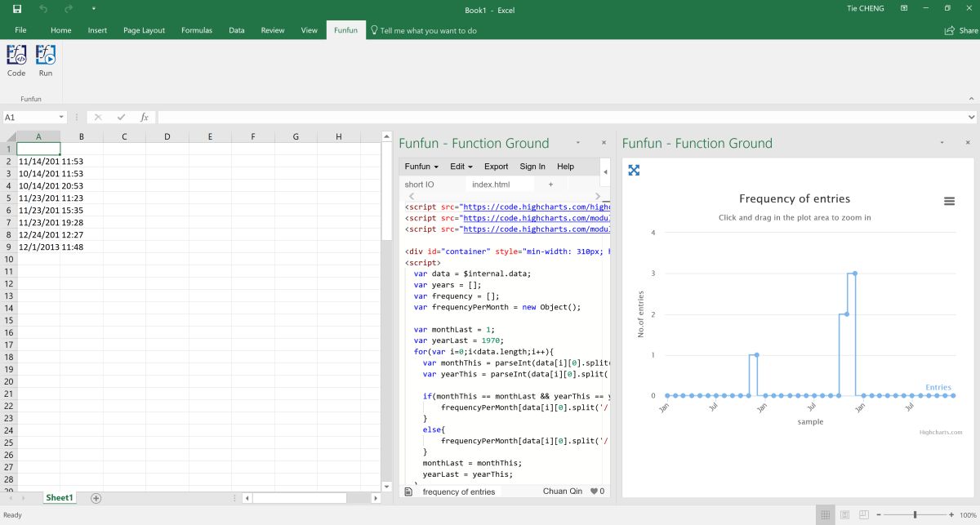Switch to Normal view in status bar
The image size is (980, 525).
click(826, 515)
